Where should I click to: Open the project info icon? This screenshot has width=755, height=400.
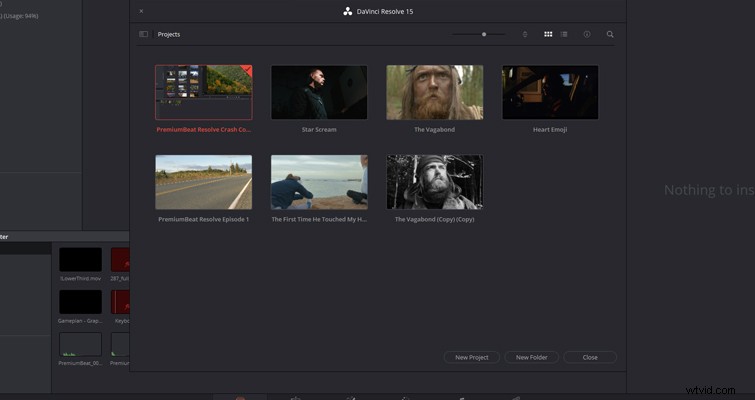pos(586,34)
